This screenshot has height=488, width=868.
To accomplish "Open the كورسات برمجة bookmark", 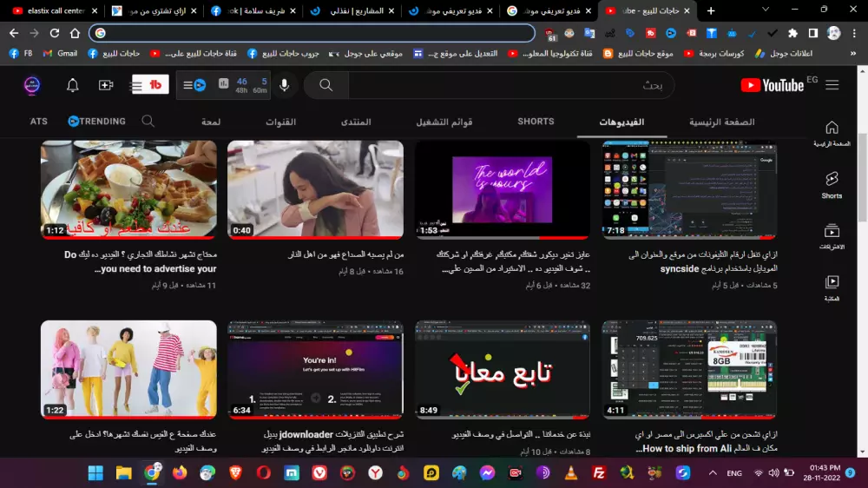I will coord(713,53).
